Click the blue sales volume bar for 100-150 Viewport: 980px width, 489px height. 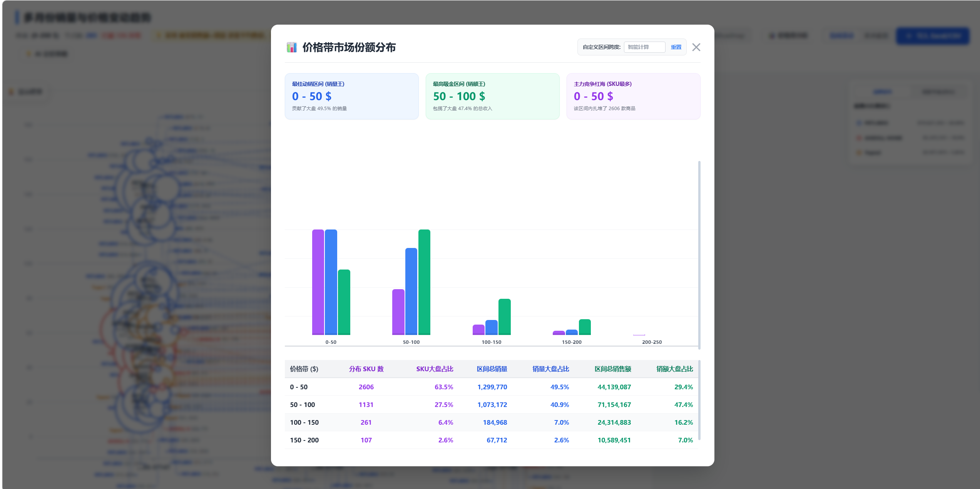(492, 328)
